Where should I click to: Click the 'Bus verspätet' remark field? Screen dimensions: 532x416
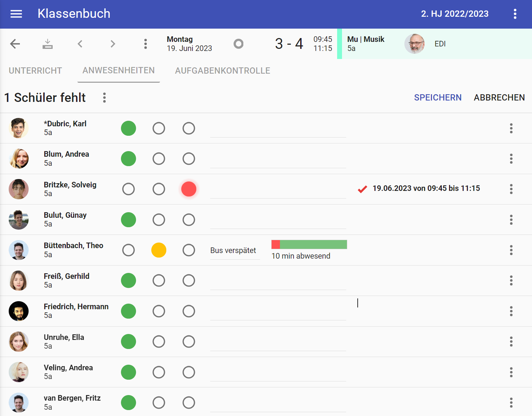tap(235, 251)
